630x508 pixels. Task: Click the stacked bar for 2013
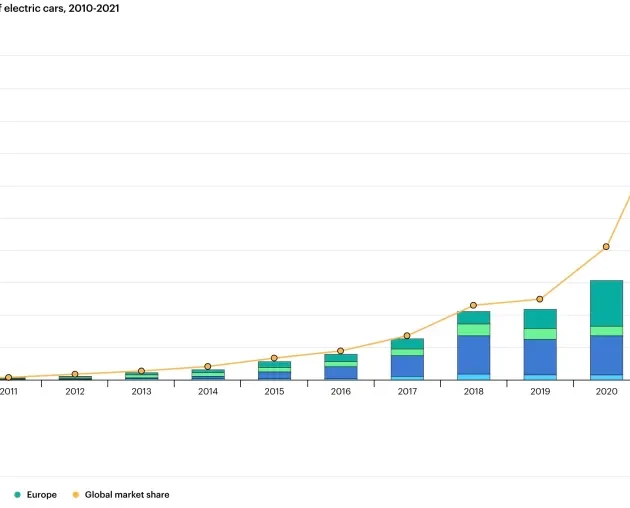tap(141, 376)
